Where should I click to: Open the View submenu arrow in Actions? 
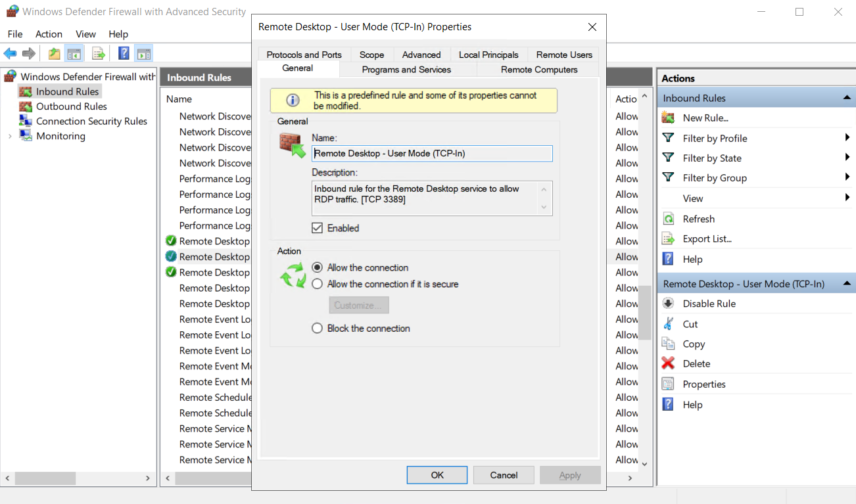[x=847, y=198]
